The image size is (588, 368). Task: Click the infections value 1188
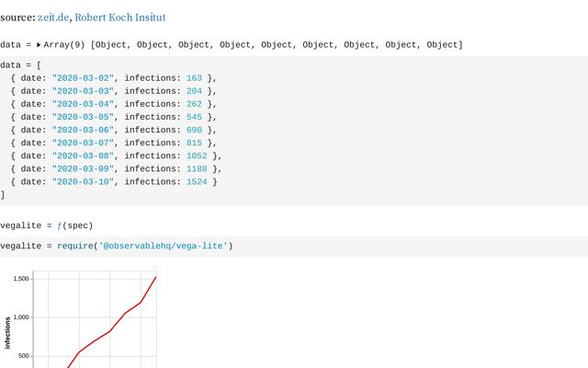point(195,168)
